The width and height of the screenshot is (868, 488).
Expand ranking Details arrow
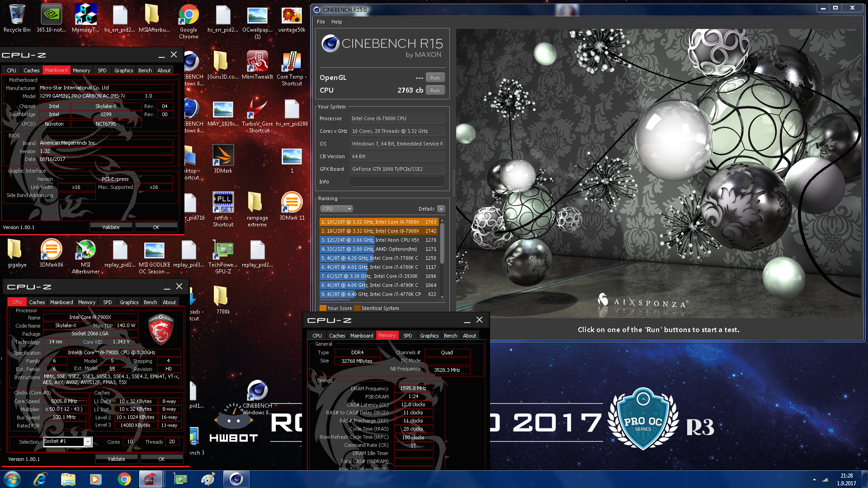click(x=441, y=209)
